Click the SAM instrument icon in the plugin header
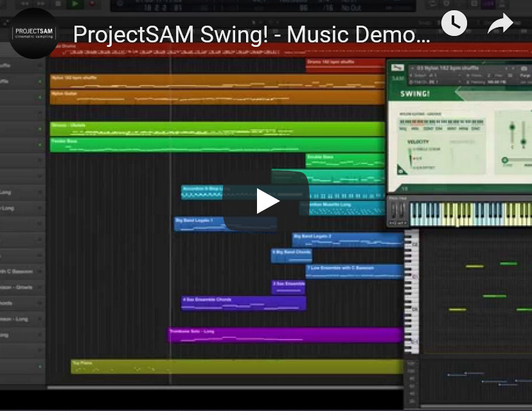 [x=397, y=68]
